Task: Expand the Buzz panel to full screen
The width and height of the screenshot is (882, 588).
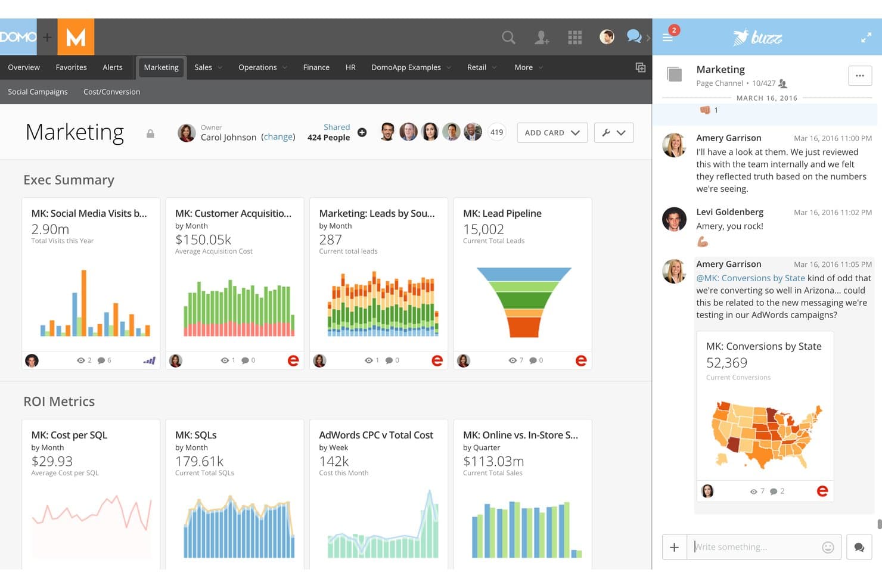Action: click(x=867, y=38)
